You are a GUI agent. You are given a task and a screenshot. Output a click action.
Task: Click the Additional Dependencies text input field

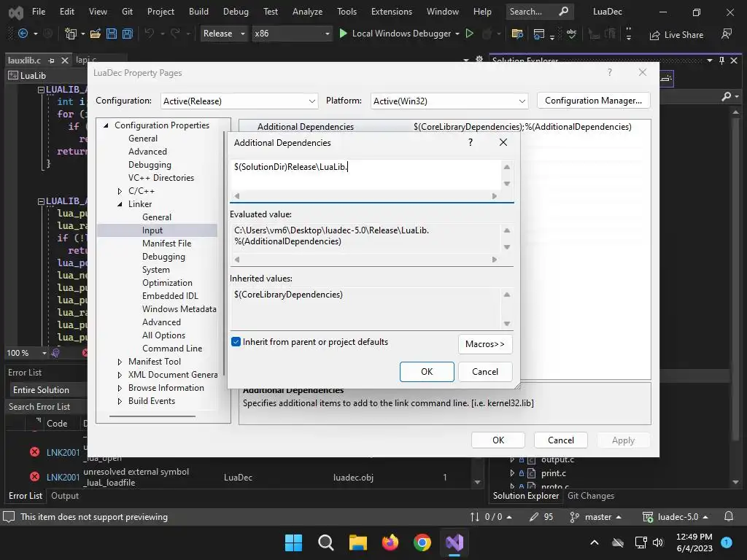[365, 174]
